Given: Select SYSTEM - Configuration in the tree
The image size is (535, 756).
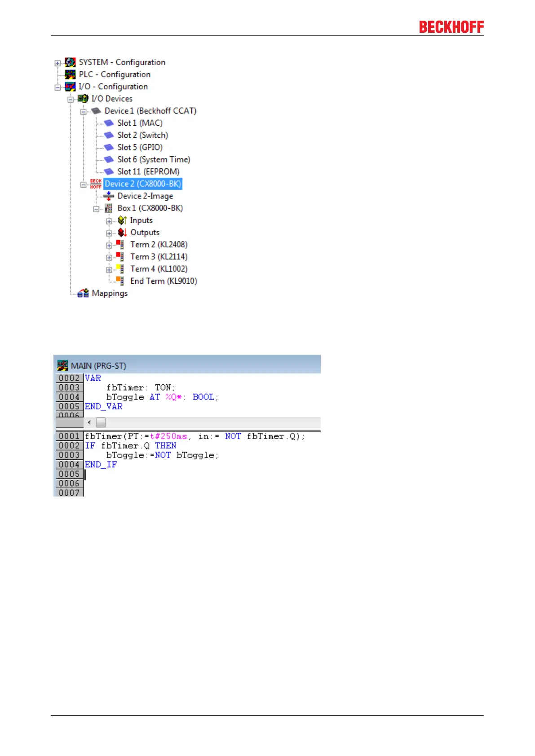Looking at the screenshot, I should [x=122, y=62].
